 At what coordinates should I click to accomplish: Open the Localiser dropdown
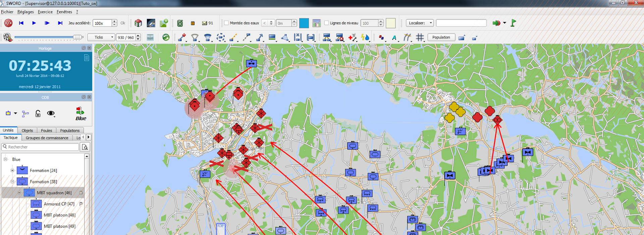coord(420,23)
